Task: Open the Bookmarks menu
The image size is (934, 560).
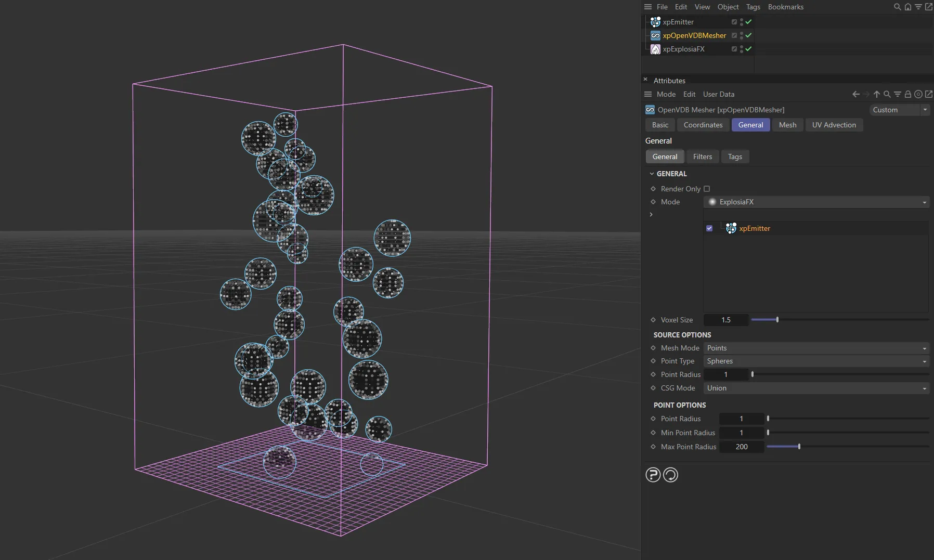Action: pyautogui.click(x=785, y=7)
